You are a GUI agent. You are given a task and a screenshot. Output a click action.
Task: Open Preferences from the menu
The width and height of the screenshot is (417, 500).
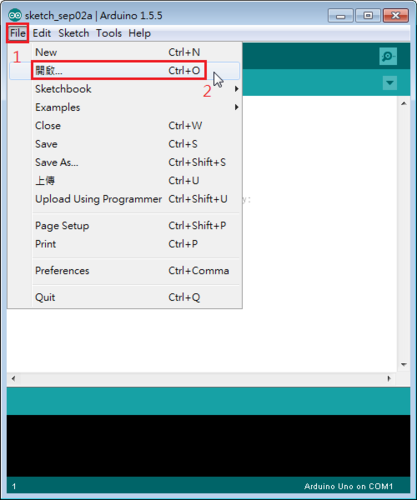coord(124,270)
